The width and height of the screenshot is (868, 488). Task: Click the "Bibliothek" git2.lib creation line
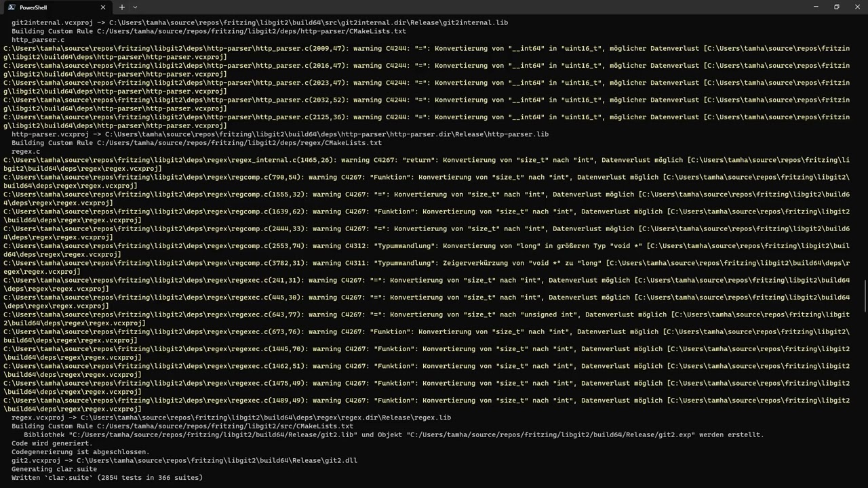click(394, 435)
